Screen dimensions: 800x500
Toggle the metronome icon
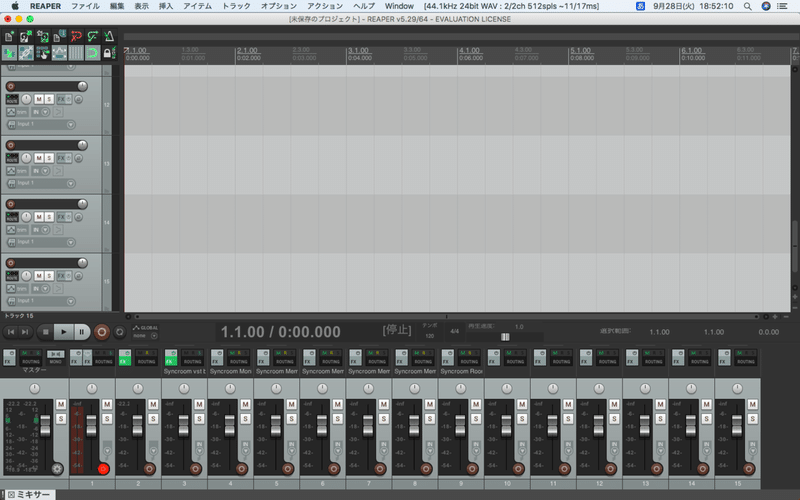pyautogui.click(x=109, y=37)
